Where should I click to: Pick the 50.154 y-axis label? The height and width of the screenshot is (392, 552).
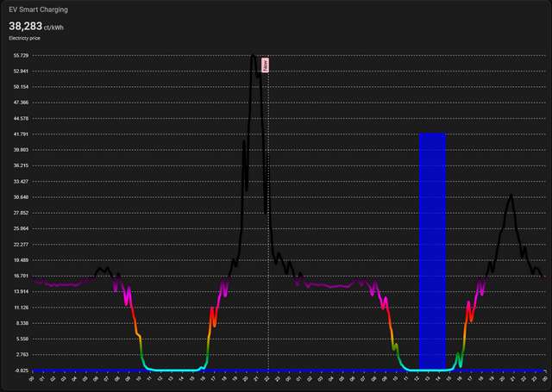(21, 87)
